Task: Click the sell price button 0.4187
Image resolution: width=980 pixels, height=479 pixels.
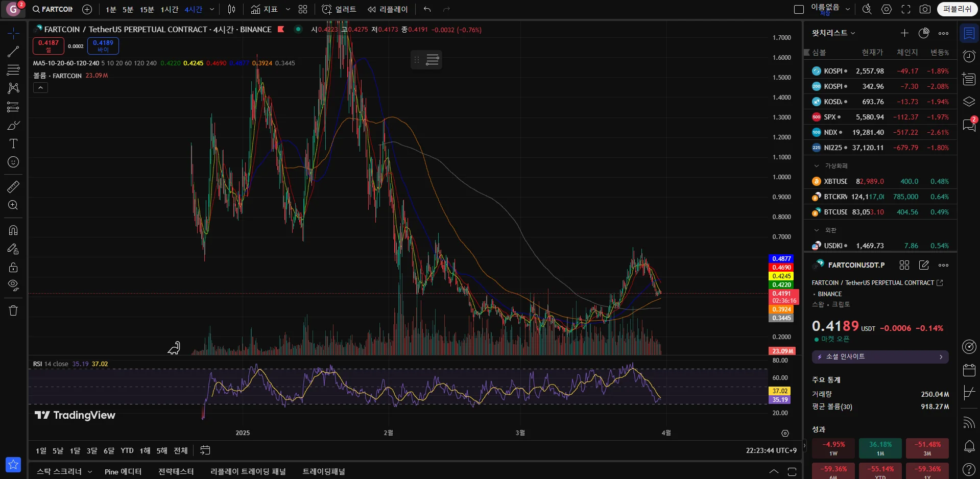Action: 49,46
